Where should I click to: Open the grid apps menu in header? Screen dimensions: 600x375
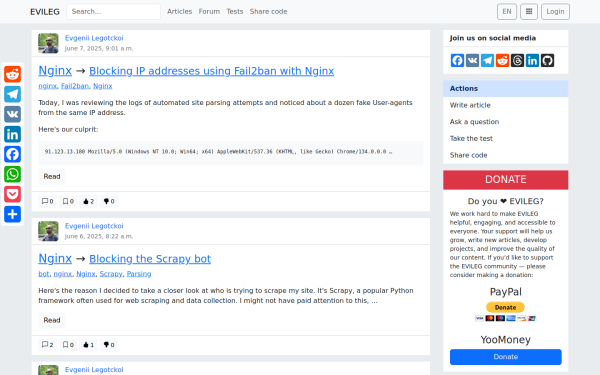click(529, 11)
